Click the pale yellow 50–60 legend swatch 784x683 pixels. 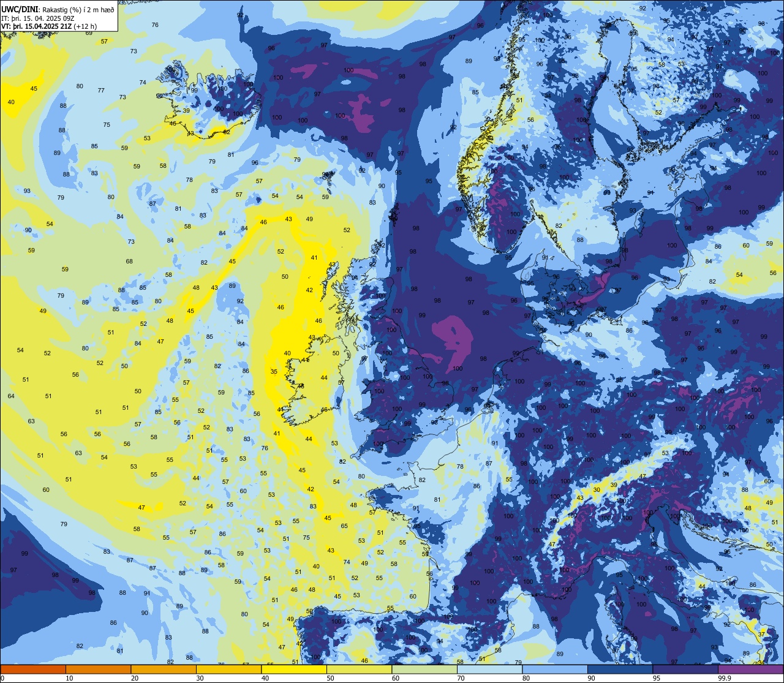pos(359,669)
